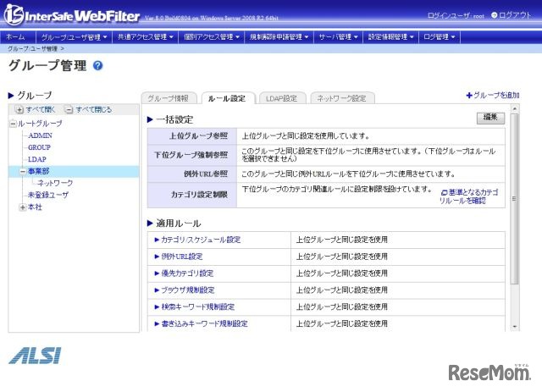Click the すべて閉じる collapse-all icon
The height and width of the screenshot is (392, 542).
pos(69,110)
